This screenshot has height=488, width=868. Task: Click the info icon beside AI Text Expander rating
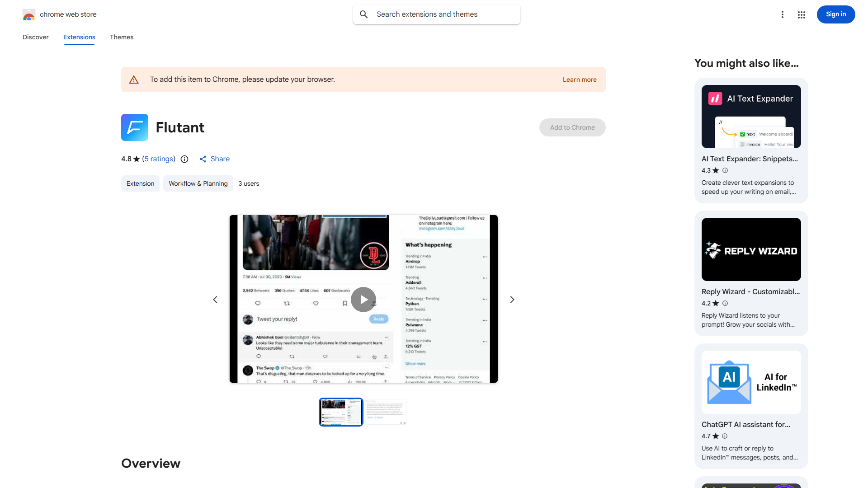click(x=725, y=170)
